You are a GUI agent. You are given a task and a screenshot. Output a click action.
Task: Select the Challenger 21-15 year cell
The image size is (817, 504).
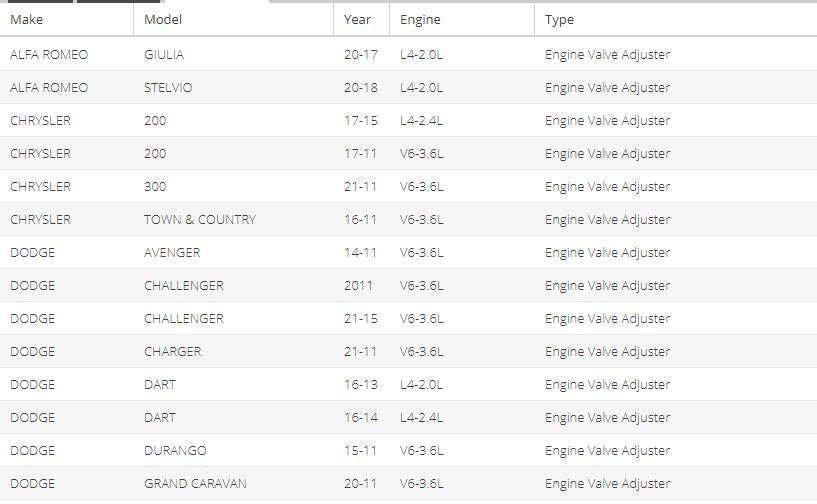361,318
